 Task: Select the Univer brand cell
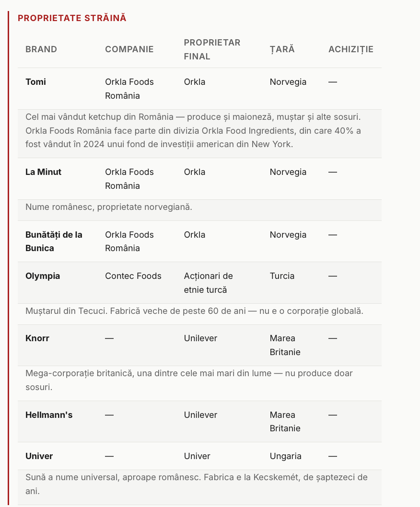point(39,456)
